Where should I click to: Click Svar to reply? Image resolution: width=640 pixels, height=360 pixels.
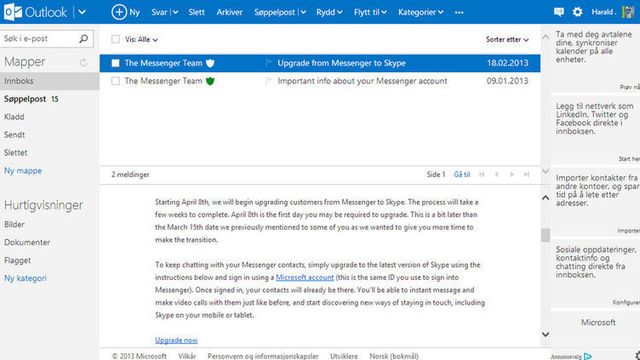pos(159,12)
